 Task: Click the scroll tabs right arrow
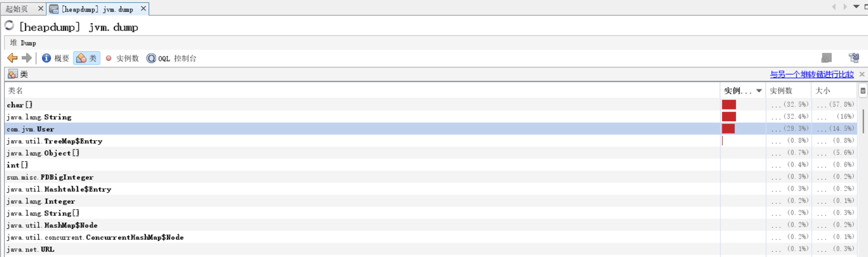point(845,7)
